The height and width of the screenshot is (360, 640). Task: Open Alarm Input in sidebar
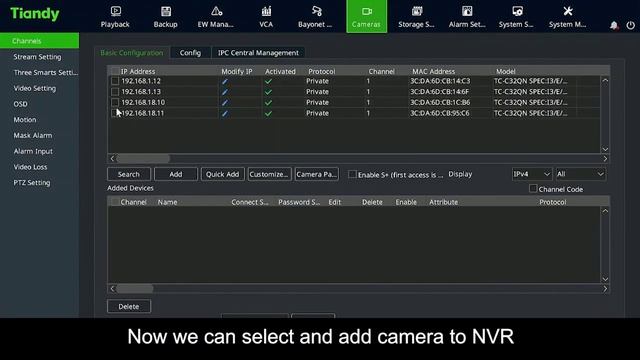pyautogui.click(x=33, y=151)
